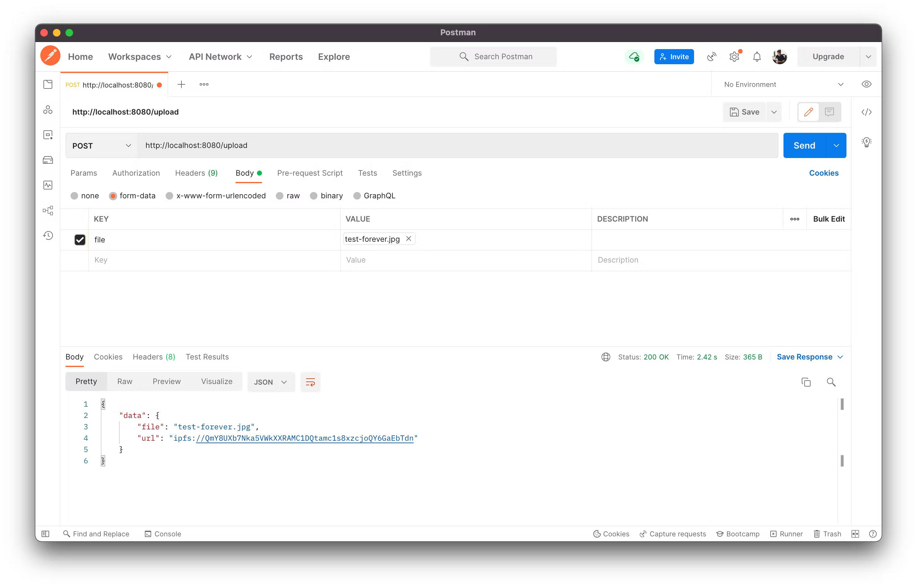
Task: Expand the Send options arrow
Action: click(836, 145)
